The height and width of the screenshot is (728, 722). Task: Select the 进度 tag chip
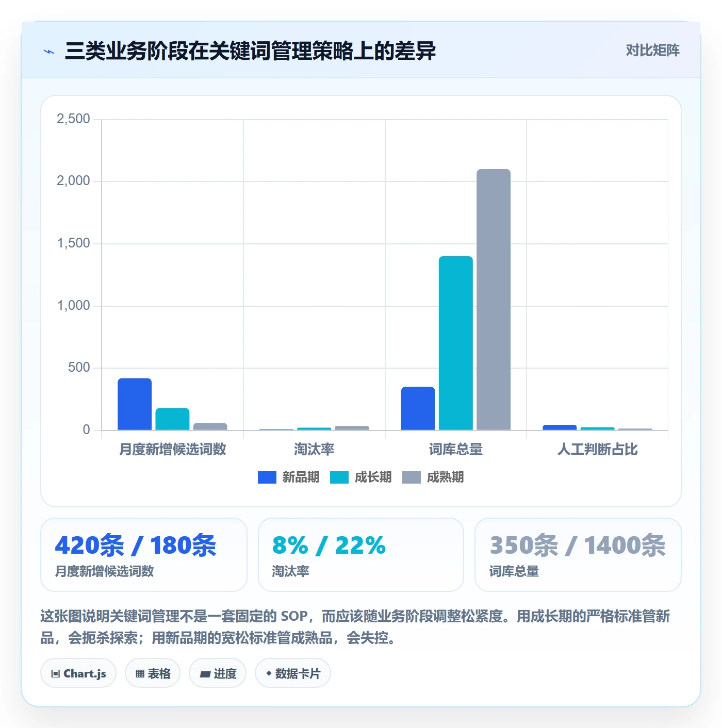(218, 673)
